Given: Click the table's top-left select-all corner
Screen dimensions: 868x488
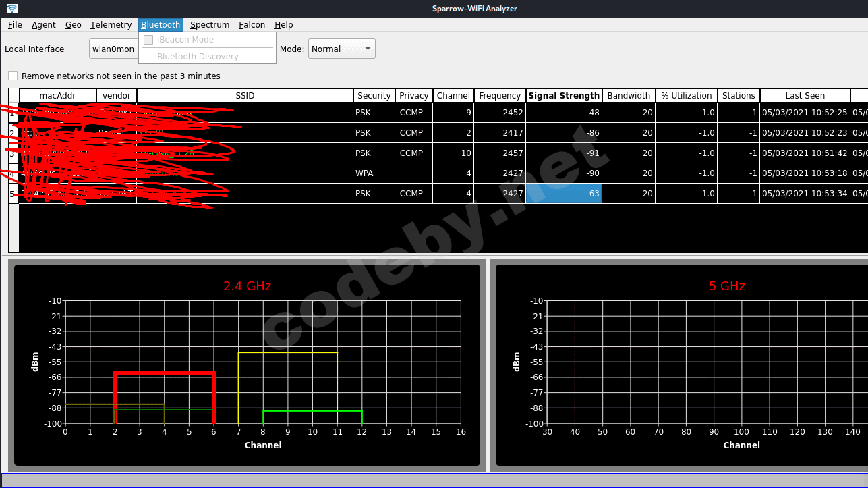Looking at the screenshot, I should coord(13,96).
